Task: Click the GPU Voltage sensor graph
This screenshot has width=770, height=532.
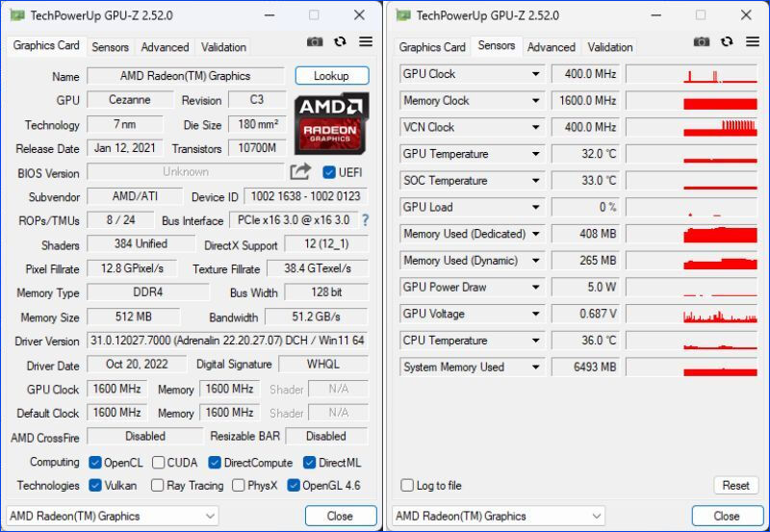Action: [x=691, y=314]
